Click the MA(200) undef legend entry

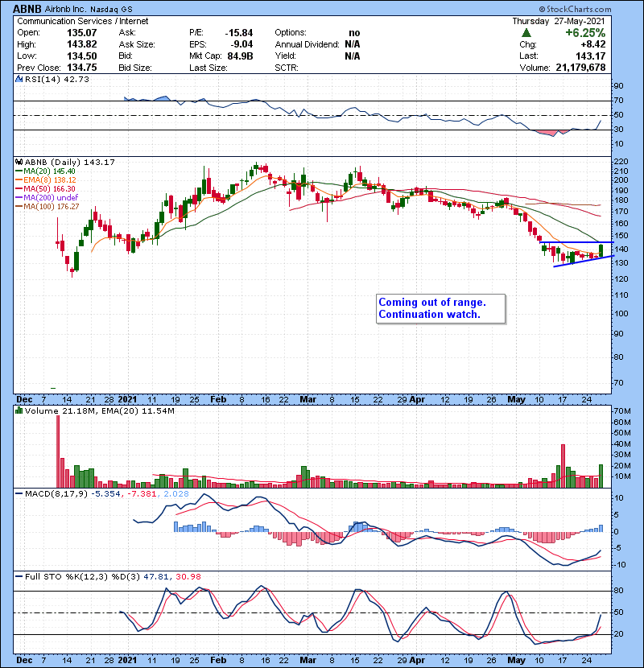click(x=47, y=197)
